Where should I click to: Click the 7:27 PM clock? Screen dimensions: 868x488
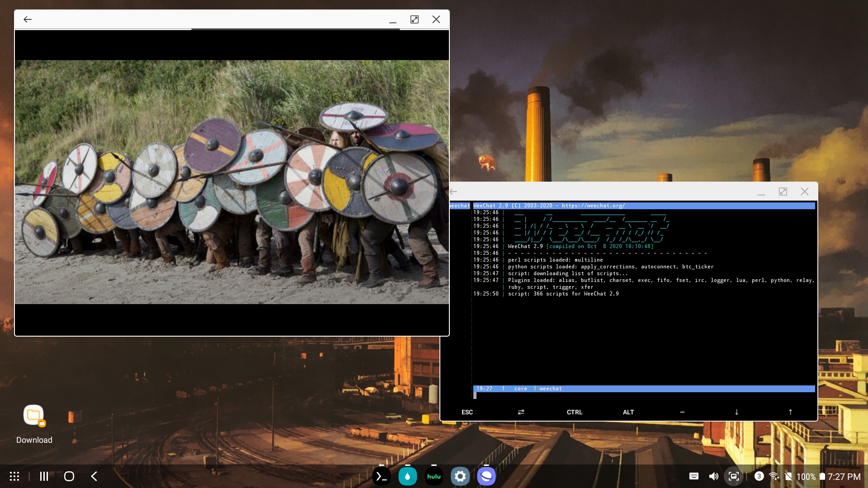(x=844, y=477)
